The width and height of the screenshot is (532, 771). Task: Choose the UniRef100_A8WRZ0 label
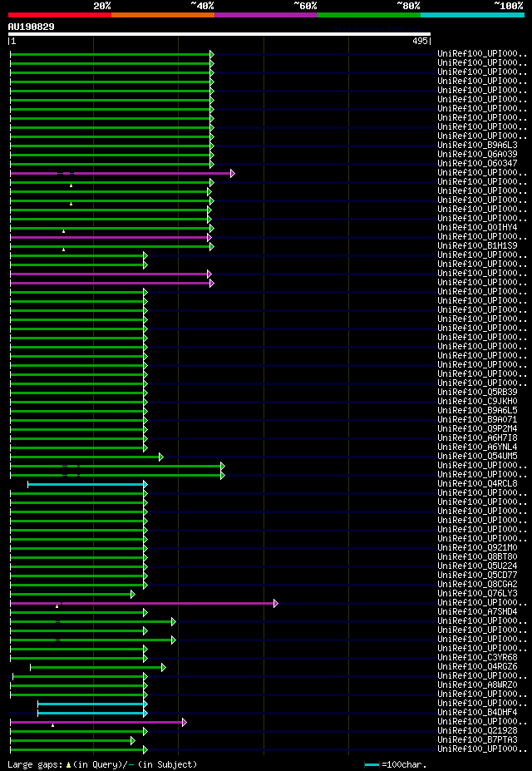point(477,685)
